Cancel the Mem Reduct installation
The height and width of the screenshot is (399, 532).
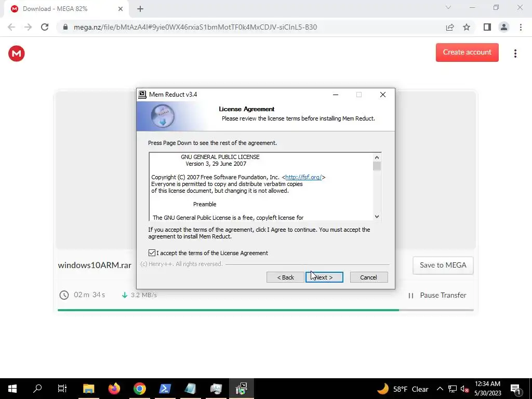(368, 277)
